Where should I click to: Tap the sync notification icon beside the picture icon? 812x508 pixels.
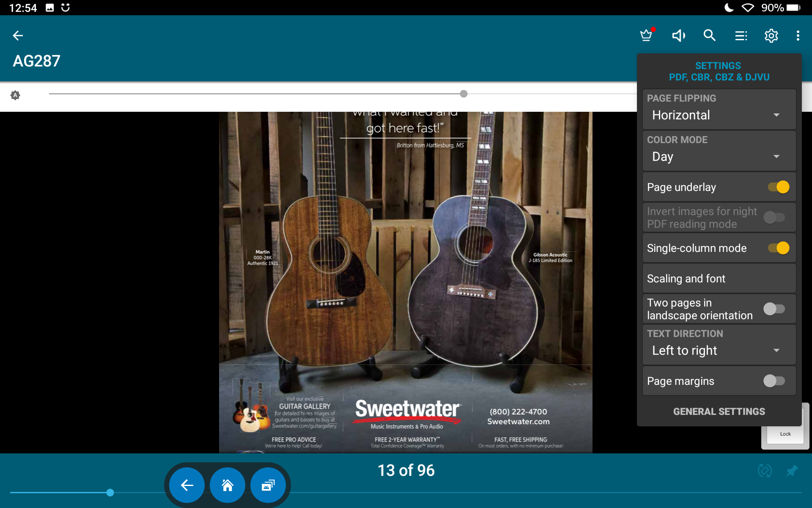click(x=65, y=8)
